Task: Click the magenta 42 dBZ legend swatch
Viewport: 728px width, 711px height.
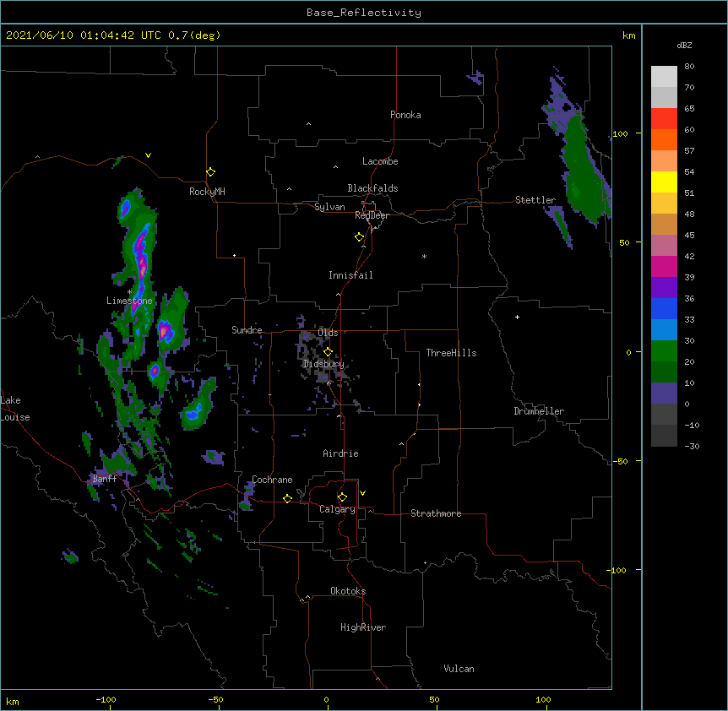Action: (x=664, y=266)
